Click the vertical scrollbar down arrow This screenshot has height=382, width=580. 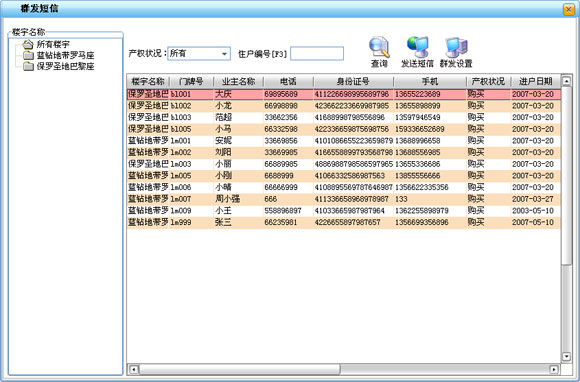click(x=566, y=357)
